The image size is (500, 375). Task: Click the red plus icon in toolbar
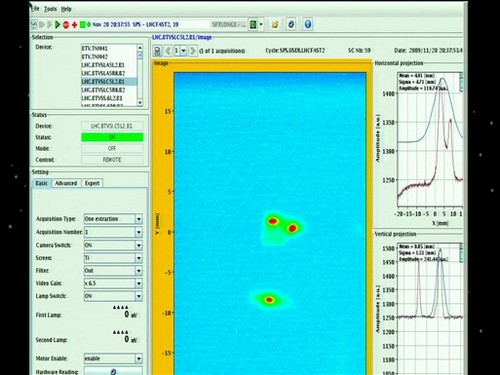click(74, 25)
